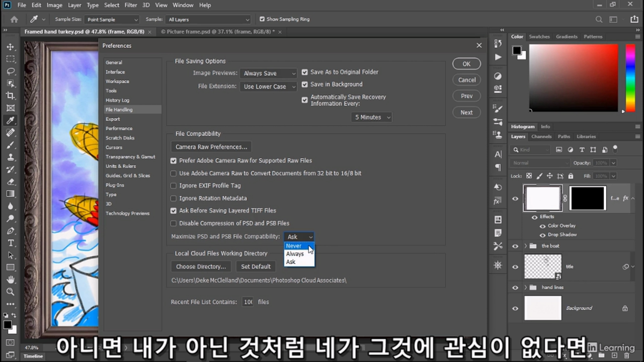Click the Prev button
644x362 pixels.
click(x=466, y=96)
